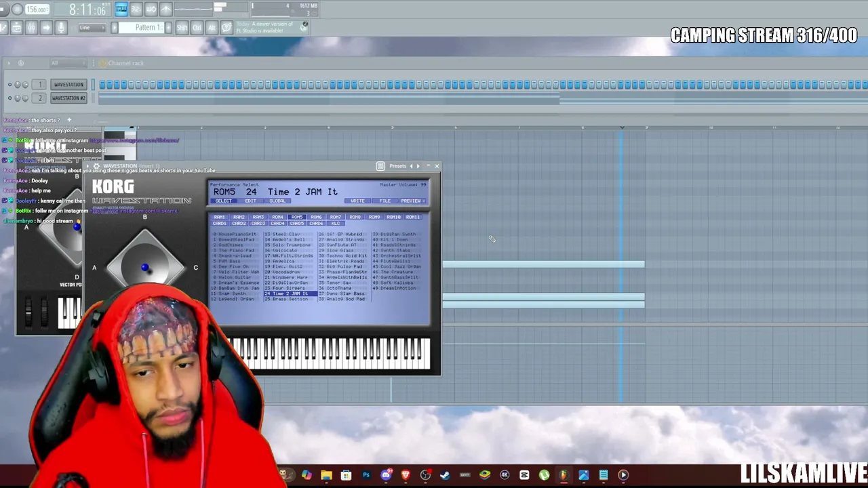
Task: Open the help chat bubble icon
Action: click(226, 28)
